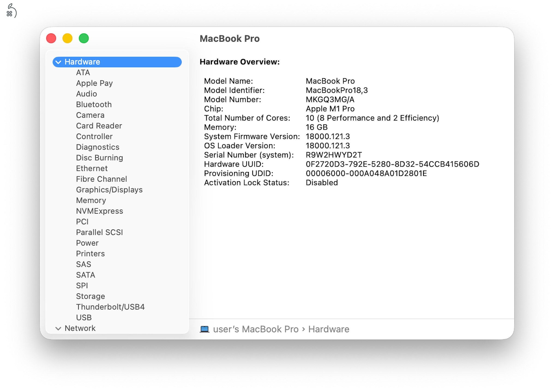554x392 pixels.
Task: Zoom window using the green button
Action: coord(84,38)
